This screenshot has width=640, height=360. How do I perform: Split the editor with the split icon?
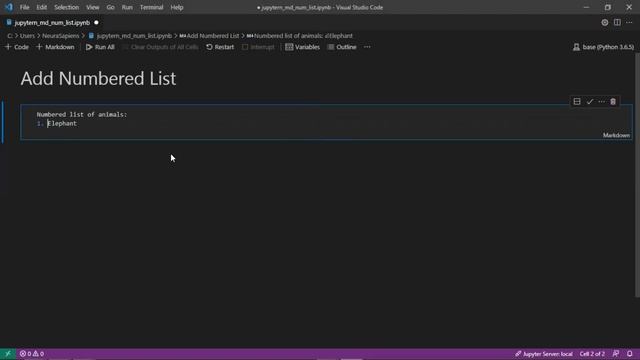click(x=617, y=23)
